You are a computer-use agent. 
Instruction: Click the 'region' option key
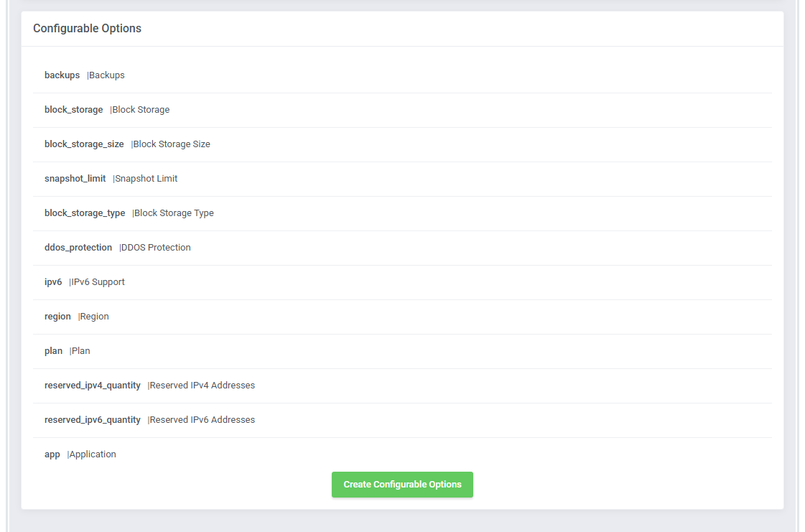coord(57,317)
